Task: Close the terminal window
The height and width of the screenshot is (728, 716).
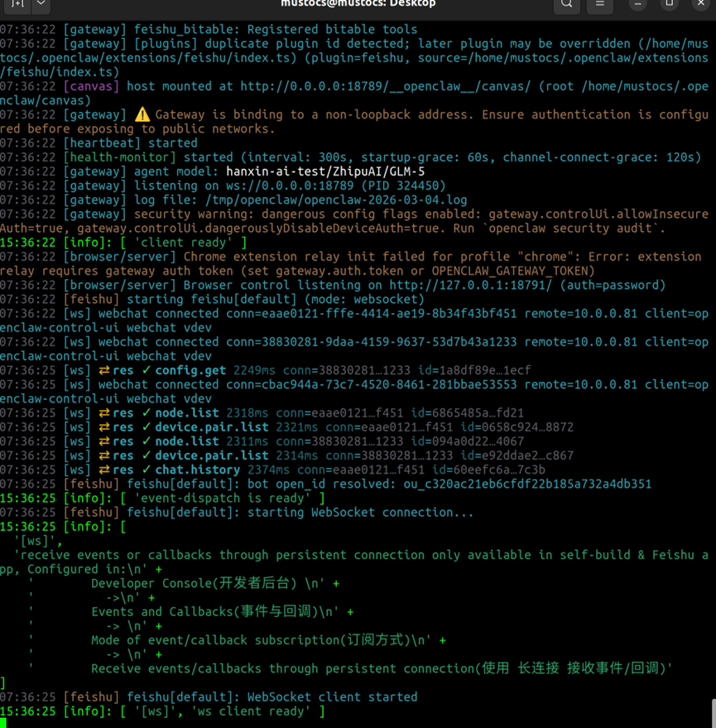Action: point(701,4)
